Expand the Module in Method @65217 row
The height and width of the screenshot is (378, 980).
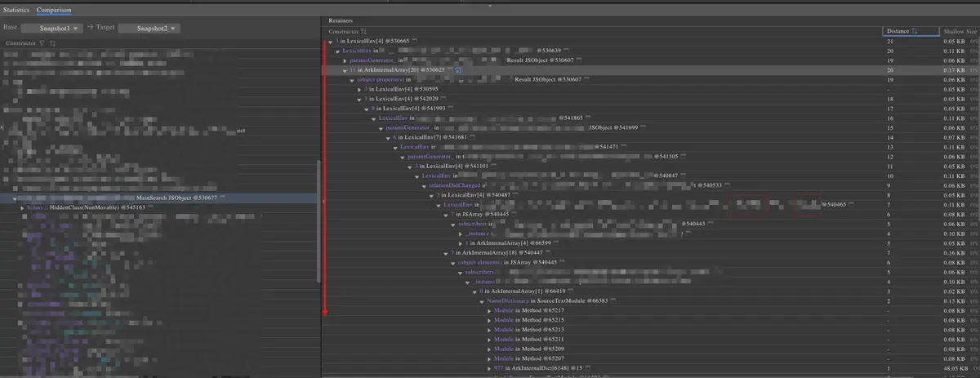coord(488,311)
